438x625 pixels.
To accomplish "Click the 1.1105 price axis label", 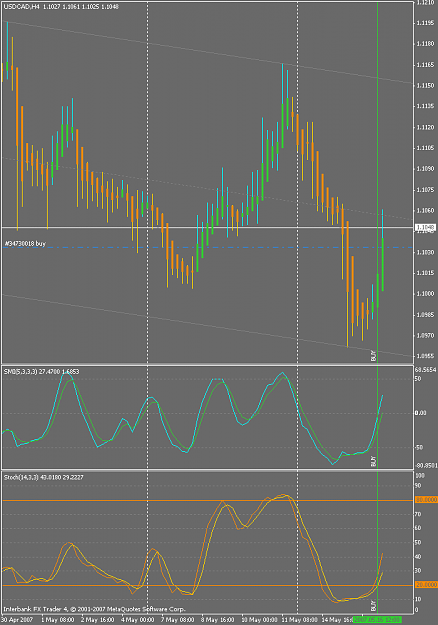I will click(425, 148).
